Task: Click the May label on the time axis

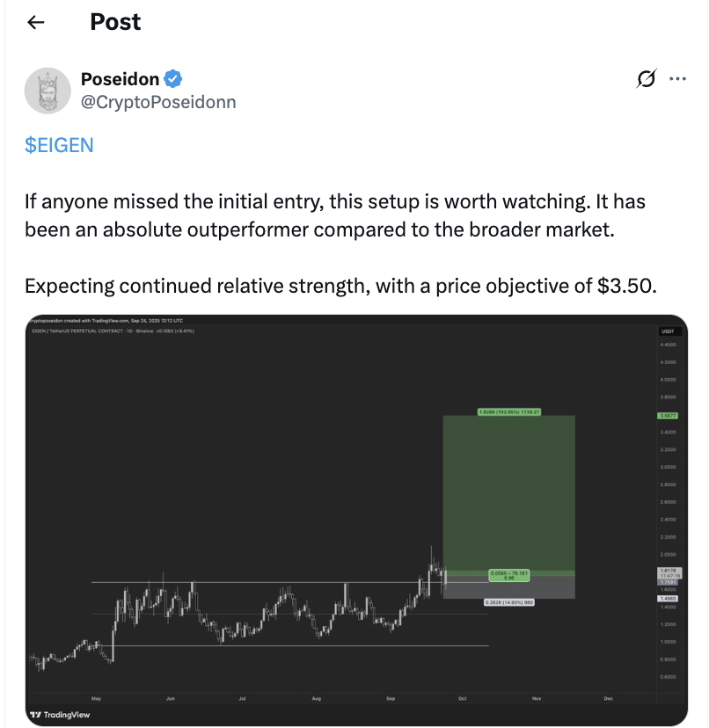Action: 97,698
